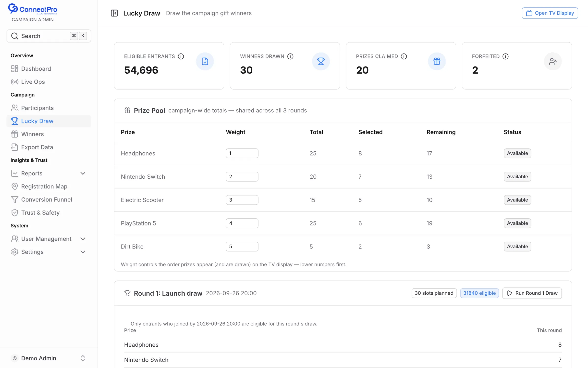The height and width of the screenshot is (368, 588).
Task: Click the Winners Drawn trophy icon
Action: point(321,61)
